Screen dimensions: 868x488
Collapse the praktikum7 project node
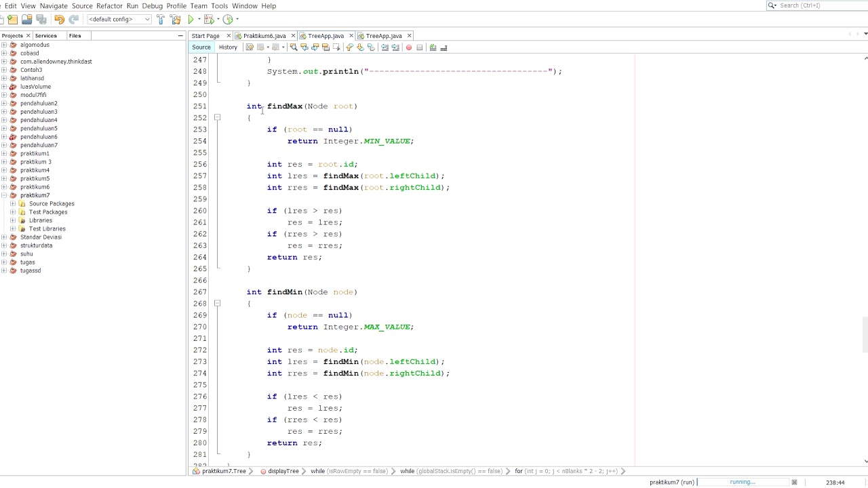tap(4, 195)
